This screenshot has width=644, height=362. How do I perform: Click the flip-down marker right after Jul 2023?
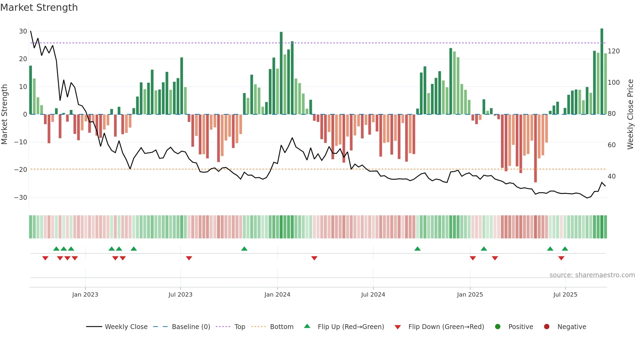[x=189, y=258]
